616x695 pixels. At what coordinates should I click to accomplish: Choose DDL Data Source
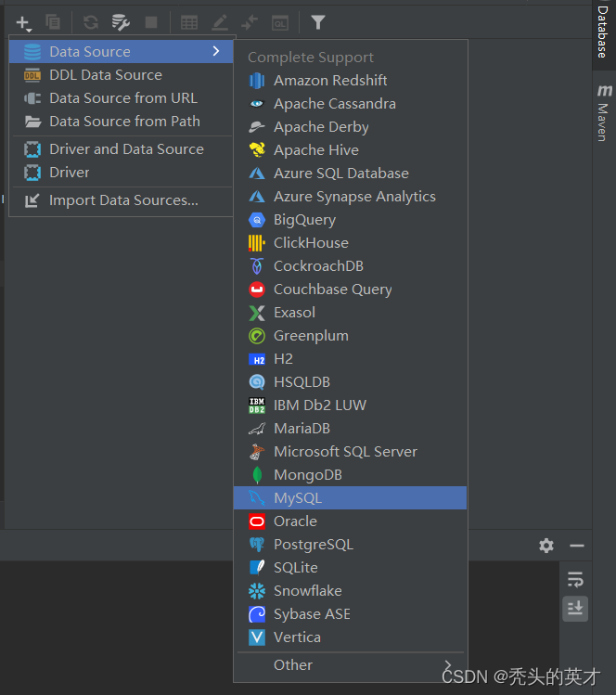pyautogui.click(x=121, y=75)
